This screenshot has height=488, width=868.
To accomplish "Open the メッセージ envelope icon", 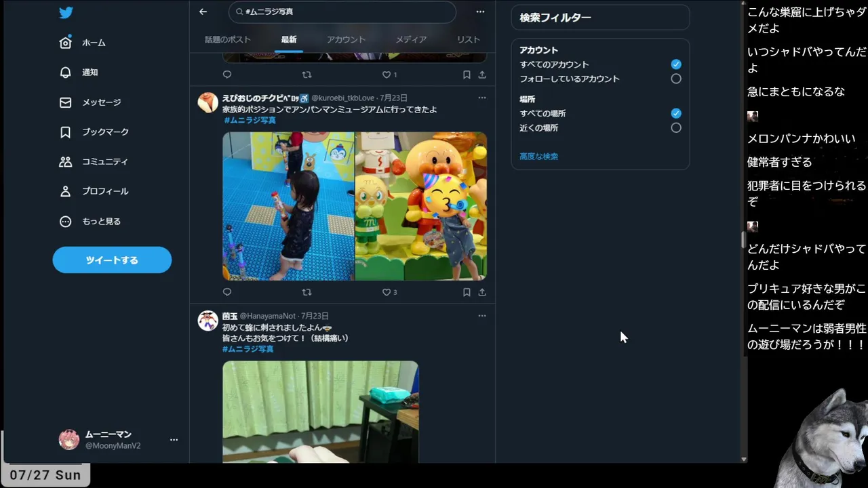I will pyautogui.click(x=65, y=102).
